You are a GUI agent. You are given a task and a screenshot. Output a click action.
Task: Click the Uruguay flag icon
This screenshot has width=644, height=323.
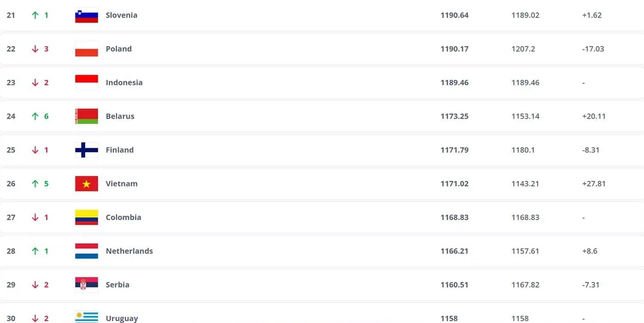click(86, 317)
